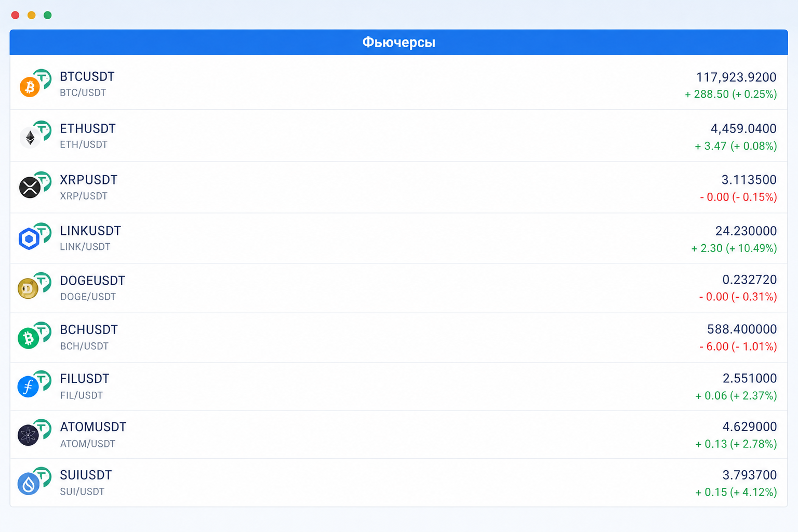The width and height of the screenshot is (798, 532).
Task: Click the Chainlink hexagon icon
Action: point(29,239)
